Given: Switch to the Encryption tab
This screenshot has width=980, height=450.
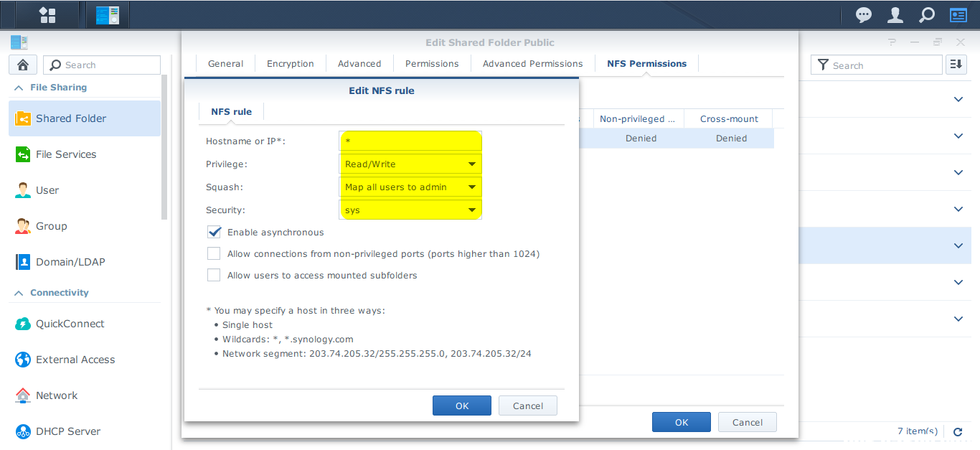Looking at the screenshot, I should (x=290, y=64).
